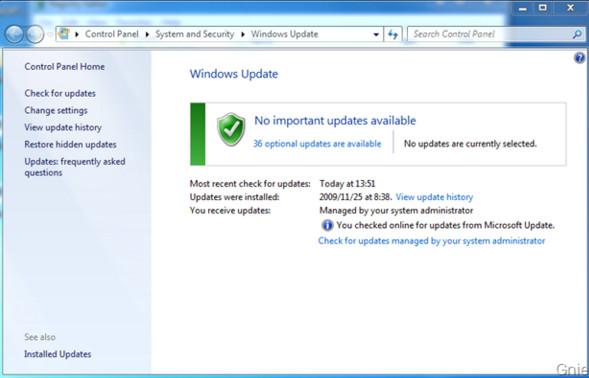Open Change settings link

(x=56, y=110)
